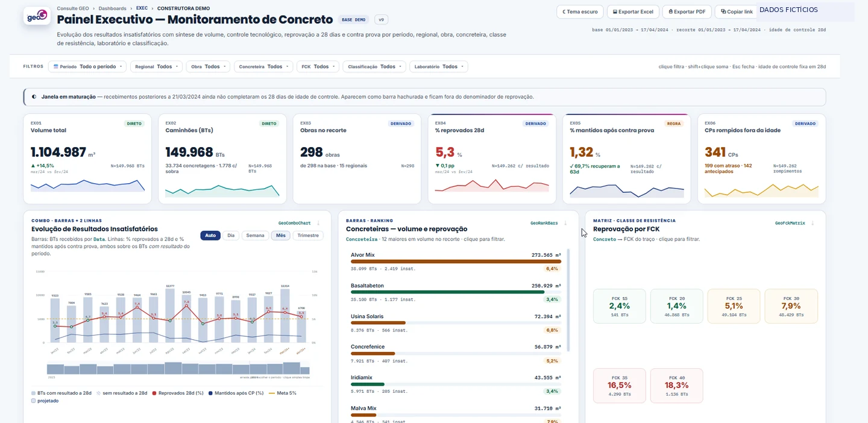Open the Volume total KPI card
The height and width of the screenshot is (423, 868).
[x=87, y=158]
